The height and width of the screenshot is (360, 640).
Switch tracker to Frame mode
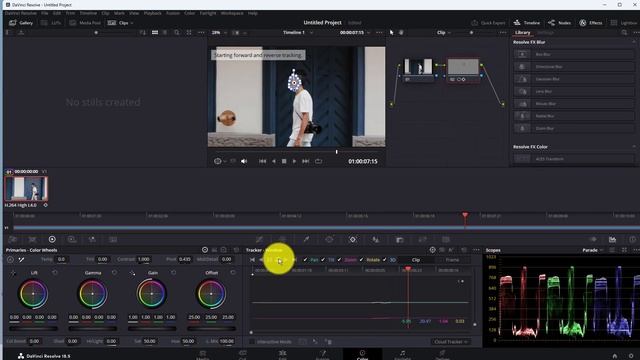[452, 260]
